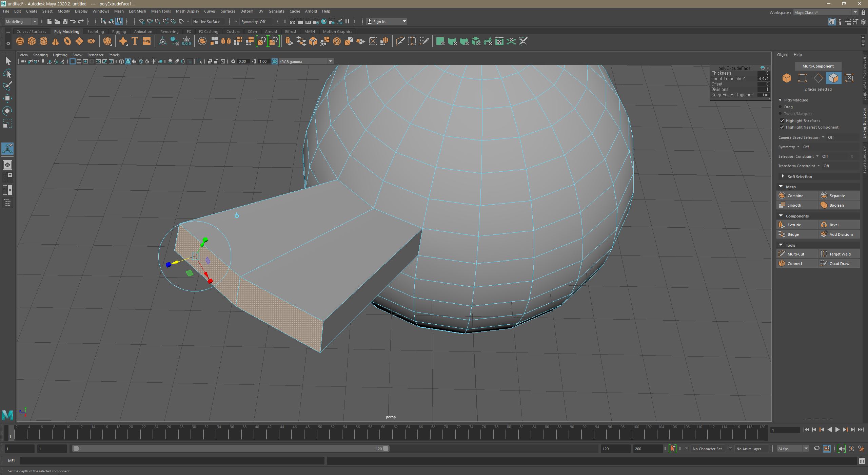The image size is (868, 475).
Task: Expand the Soft Selection section
Action: point(783,176)
